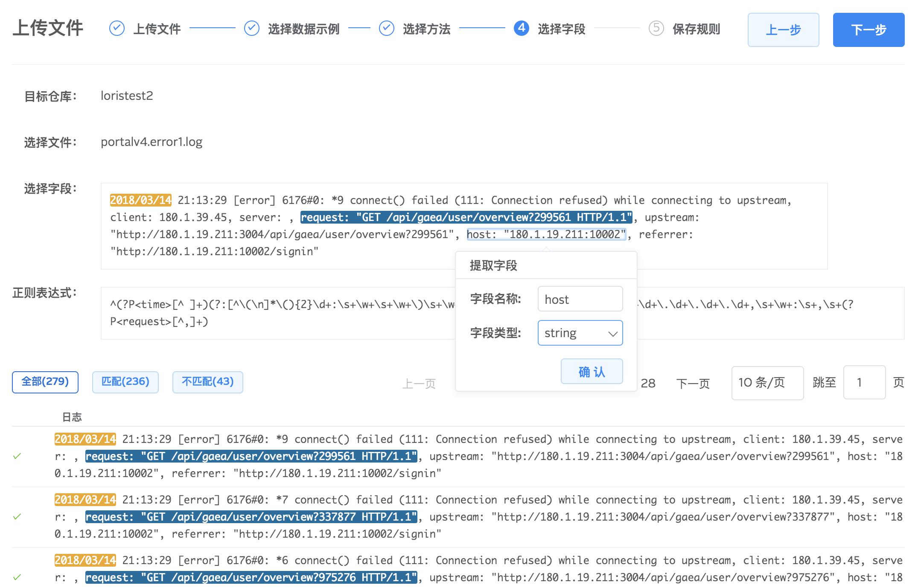Click the 跳至 page number input
The width and height of the screenshot is (921, 588).
(x=864, y=383)
